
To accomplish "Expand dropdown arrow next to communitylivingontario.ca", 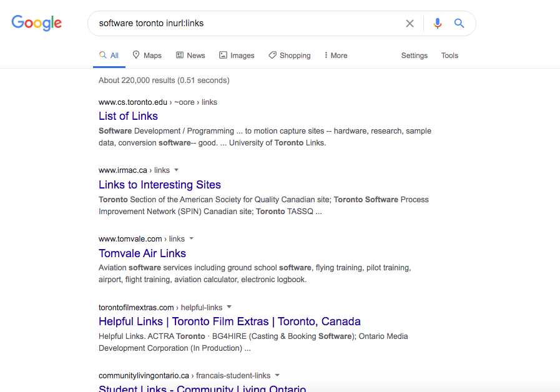I will click(277, 376).
